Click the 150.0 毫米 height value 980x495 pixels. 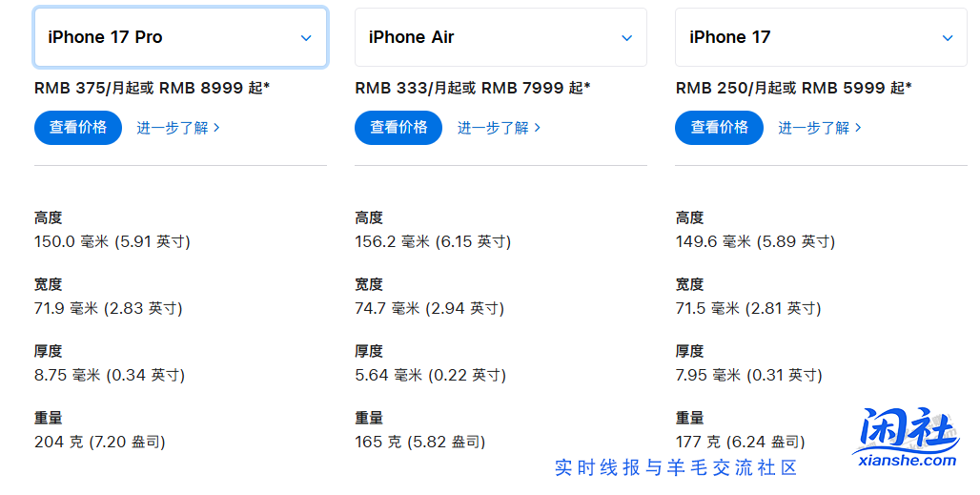(x=112, y=242)
